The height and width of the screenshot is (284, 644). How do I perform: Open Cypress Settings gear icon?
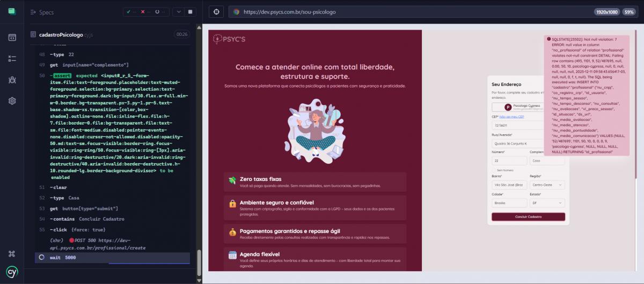click(12, 101)
